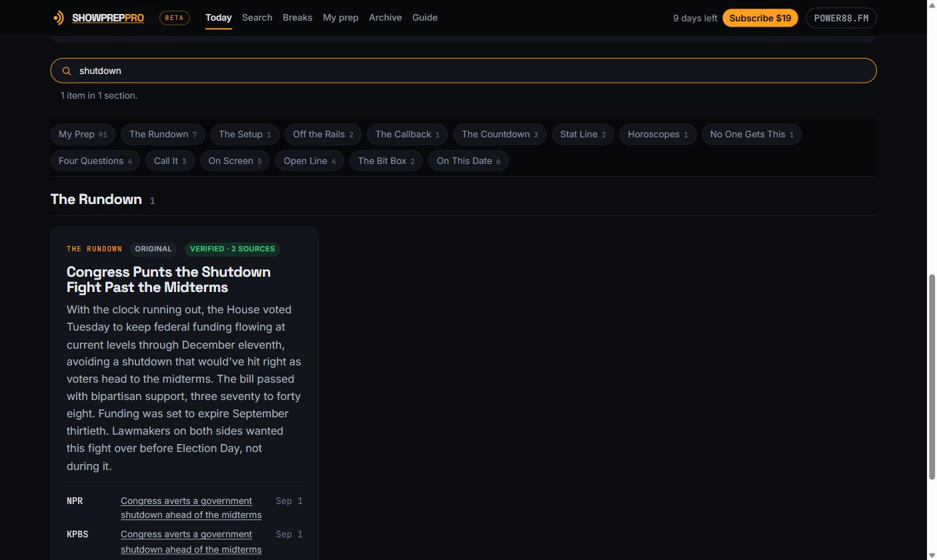Open the POWER88.FM account button
937x560 pixels.
pos(841,18)
